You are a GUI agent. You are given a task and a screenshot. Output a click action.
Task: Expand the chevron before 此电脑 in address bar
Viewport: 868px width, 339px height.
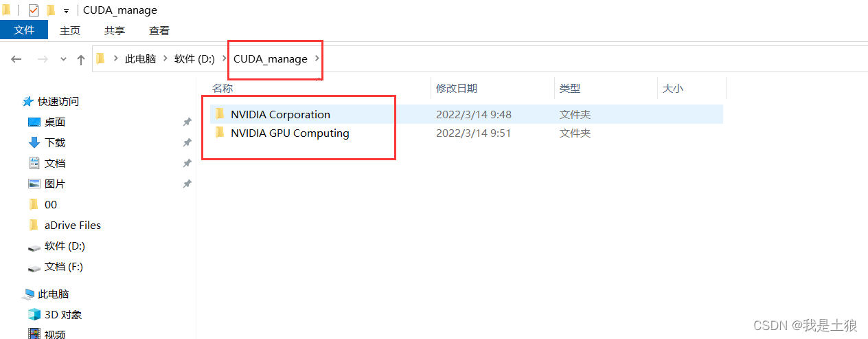click(x=115, y=58)
